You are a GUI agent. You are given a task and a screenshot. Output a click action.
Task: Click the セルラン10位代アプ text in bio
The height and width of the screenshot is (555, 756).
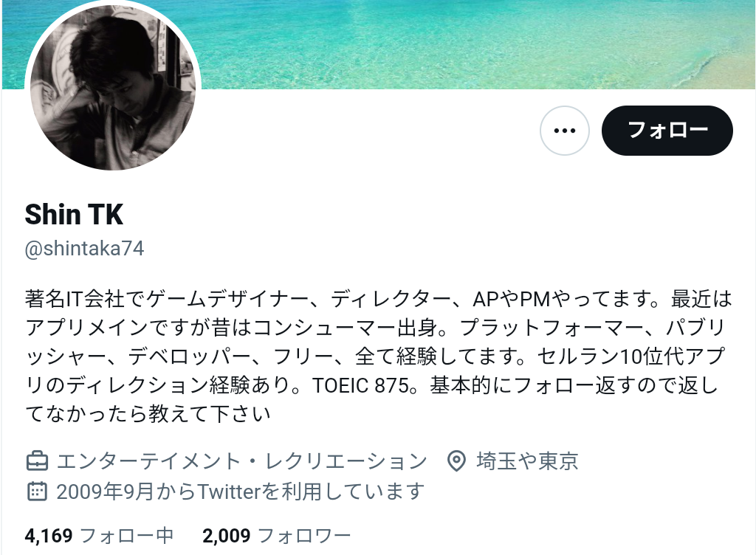pyautogui.click(x=630, y=356)
